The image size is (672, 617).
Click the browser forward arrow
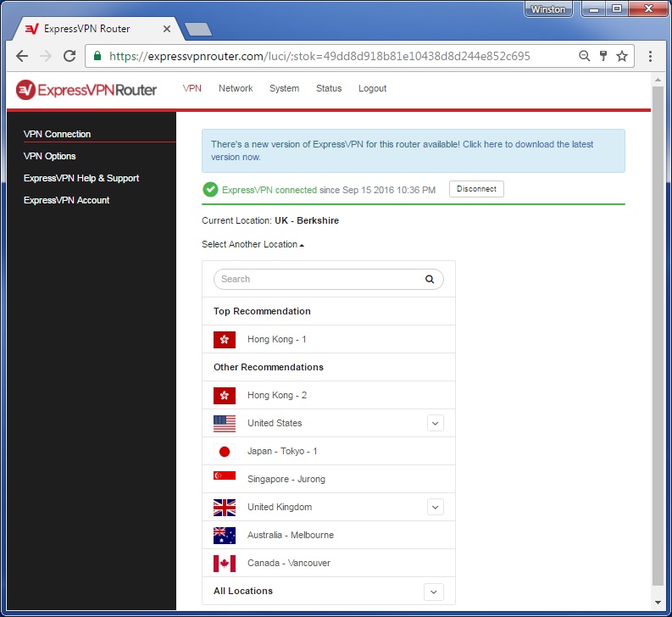(x=46, y=56)
